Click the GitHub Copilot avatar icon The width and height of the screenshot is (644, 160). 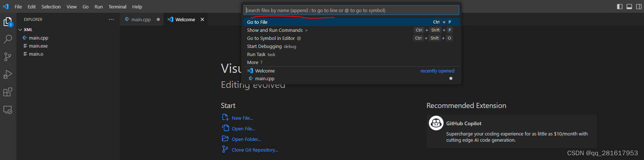coord(436,123)
